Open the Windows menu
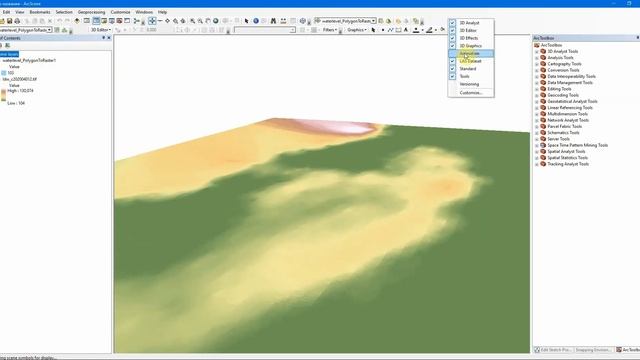 [x=144, y=12]
